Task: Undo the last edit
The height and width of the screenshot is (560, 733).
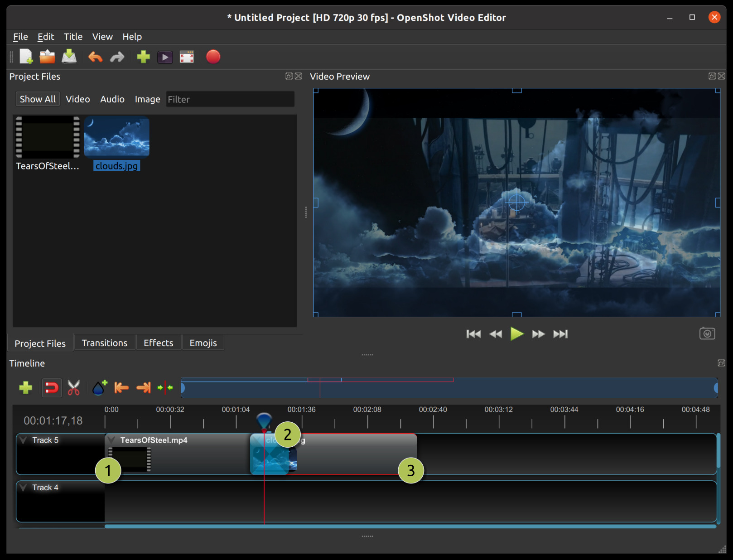Action: [x=95, y=57]
